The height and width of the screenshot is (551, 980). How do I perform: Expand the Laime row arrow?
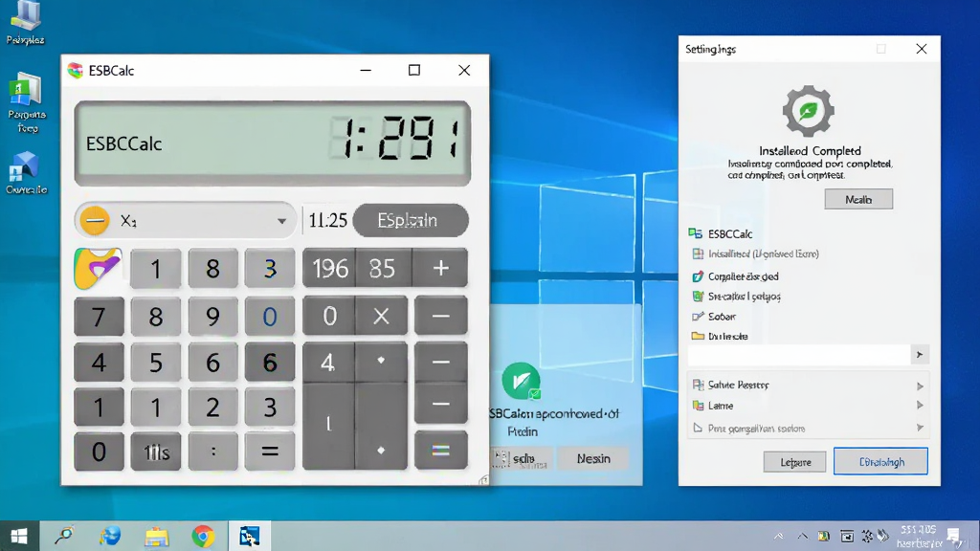click(920, 406)
